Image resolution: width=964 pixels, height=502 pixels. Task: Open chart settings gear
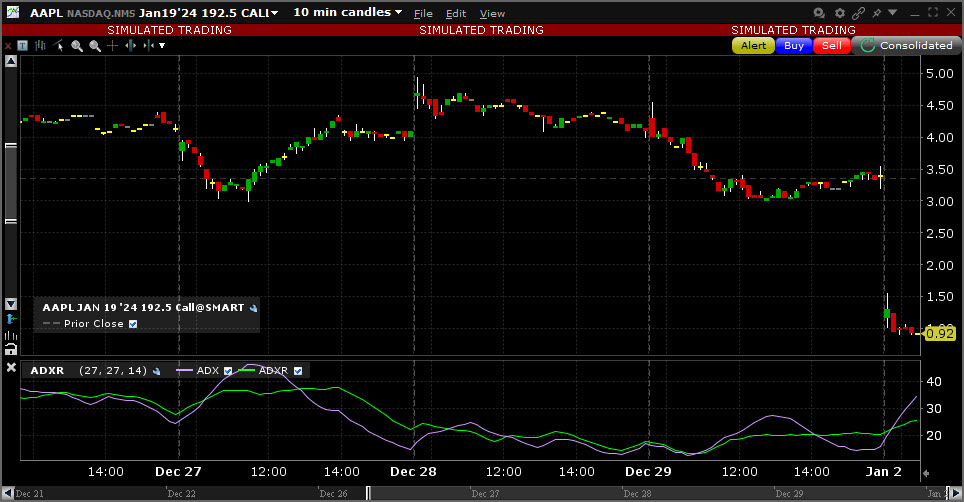coord(840,13)
